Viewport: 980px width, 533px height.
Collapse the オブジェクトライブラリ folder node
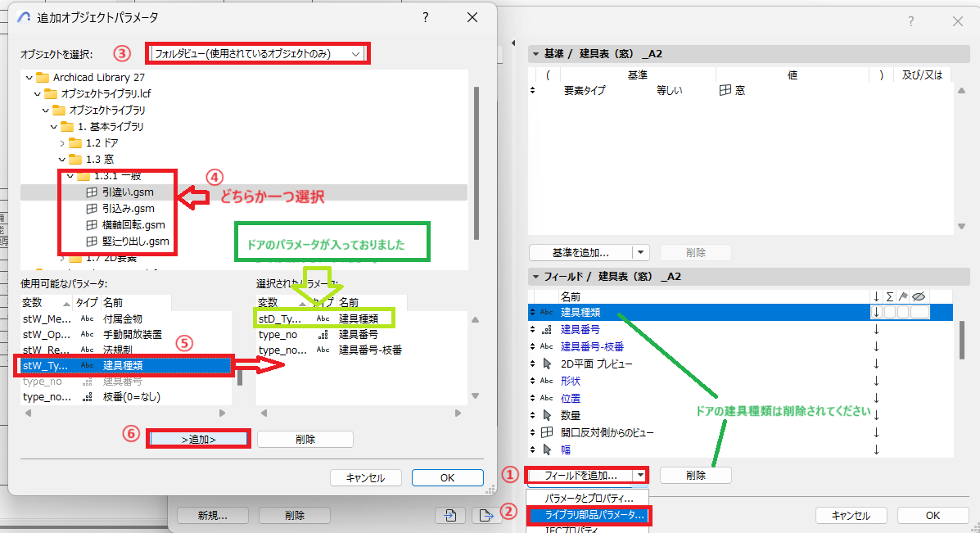point(45,110)
